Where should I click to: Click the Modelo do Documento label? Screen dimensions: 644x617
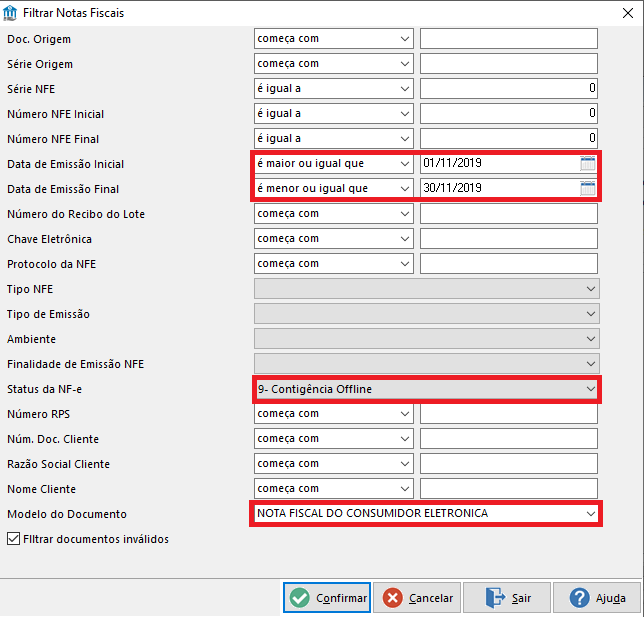pyautogui.click(x=67, y=514)
